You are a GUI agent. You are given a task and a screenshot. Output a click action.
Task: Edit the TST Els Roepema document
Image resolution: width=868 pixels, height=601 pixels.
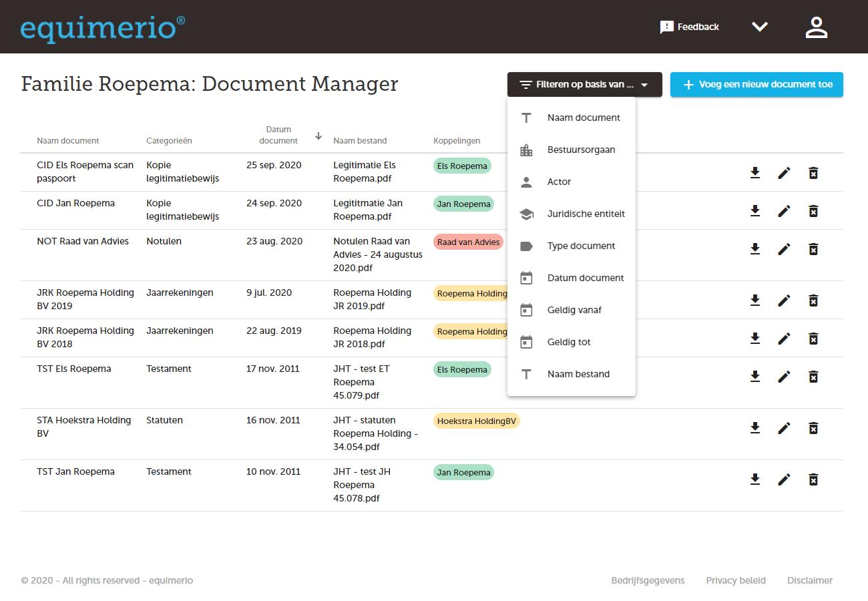click(x=784, y=377)
